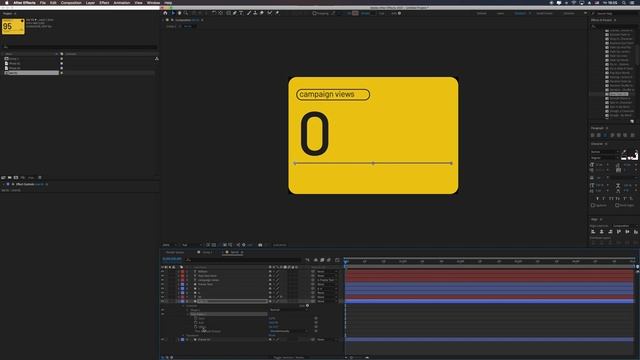Click the Faux Bold icon in Character panel
Image resolution: width=640 pixels, height=360 pixels.
(x=598, y=198)
